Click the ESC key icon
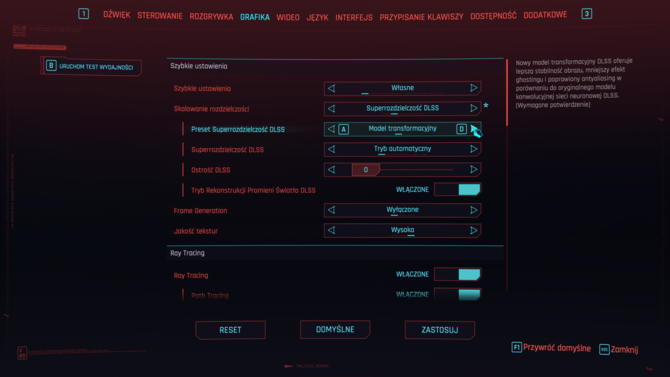 604,349
